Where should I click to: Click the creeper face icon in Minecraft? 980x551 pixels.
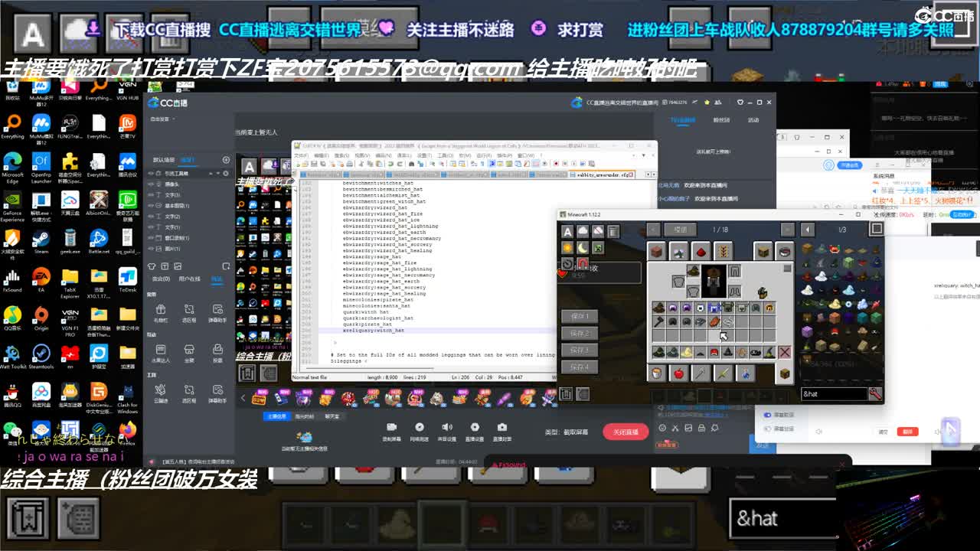pos(598,248)
